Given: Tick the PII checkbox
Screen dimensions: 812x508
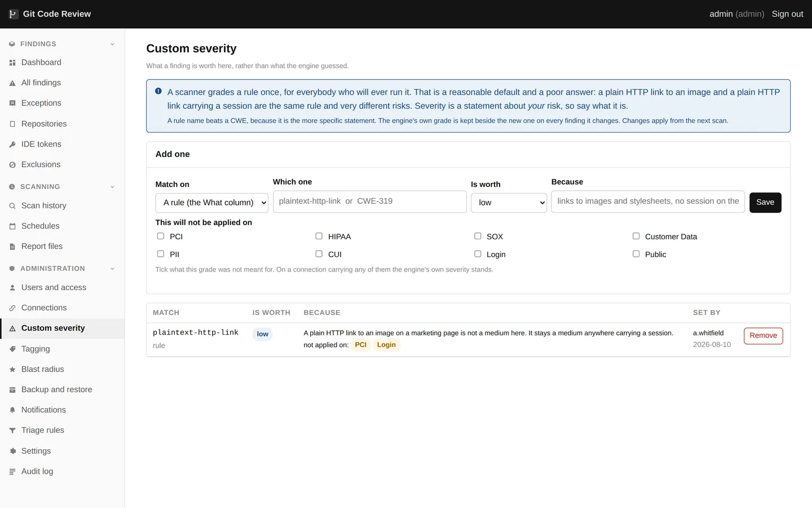Looking at the screenshot, I should coord(161,254).
